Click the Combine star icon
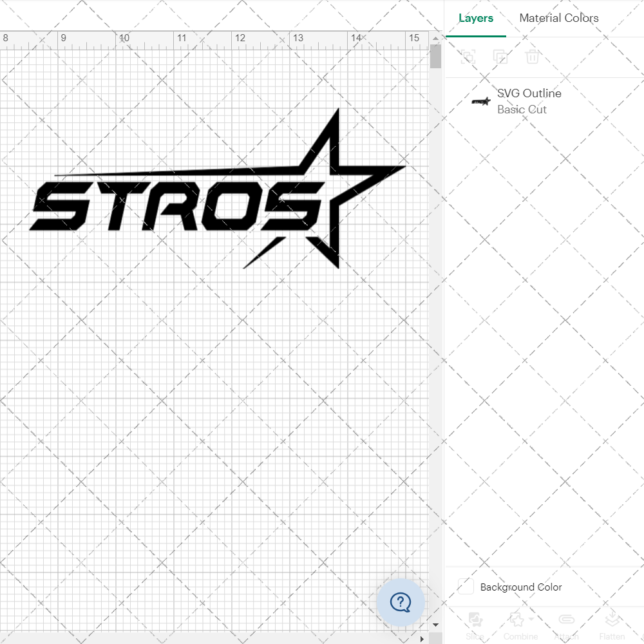The width and height of the screenshot is (644, 644). [516, 619]
